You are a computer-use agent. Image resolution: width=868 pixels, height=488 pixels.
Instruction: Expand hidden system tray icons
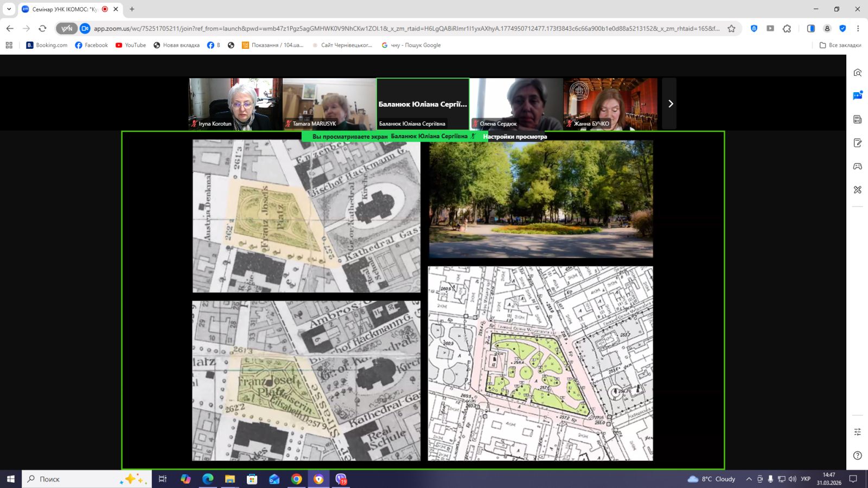click(749, 479)
